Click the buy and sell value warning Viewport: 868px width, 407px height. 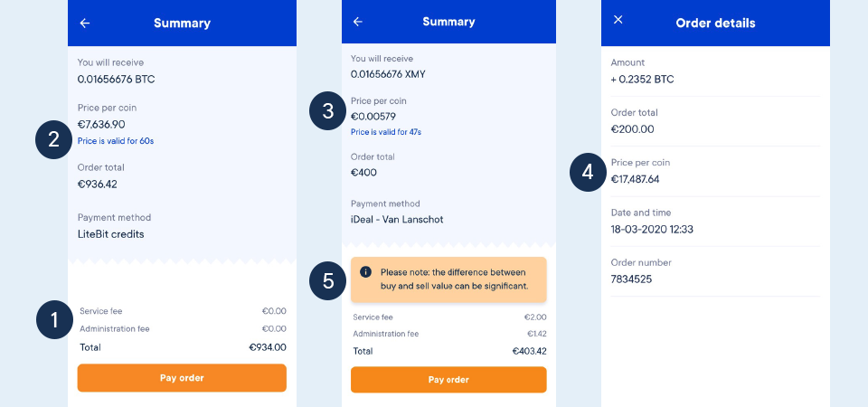[448, 279]
